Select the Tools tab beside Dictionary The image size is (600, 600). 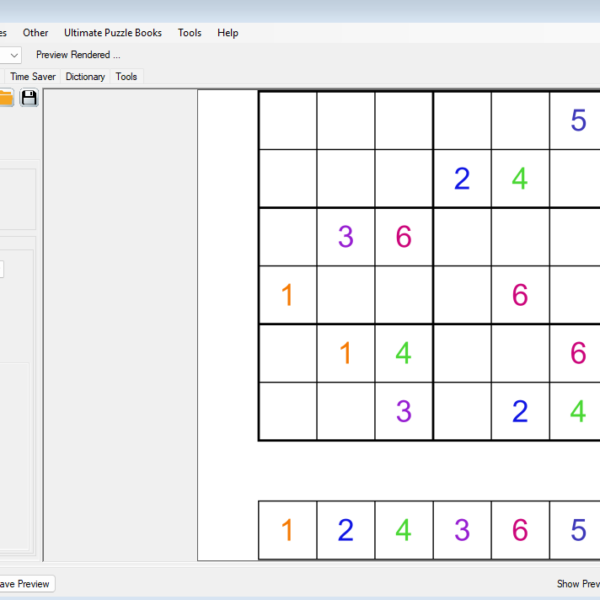[x=126, y=76]
